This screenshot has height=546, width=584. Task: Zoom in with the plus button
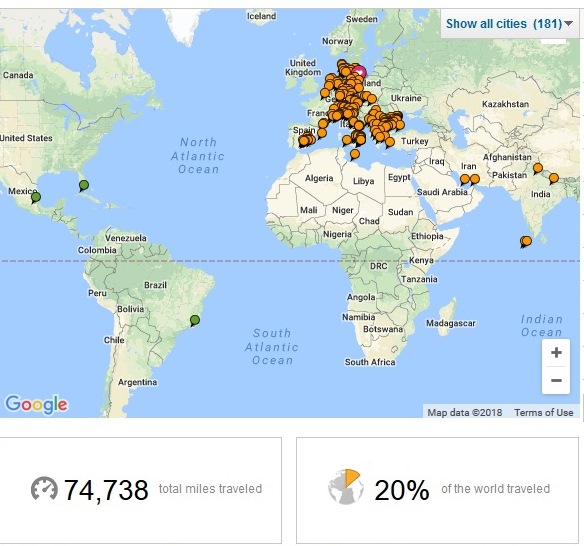click(556, 352)
